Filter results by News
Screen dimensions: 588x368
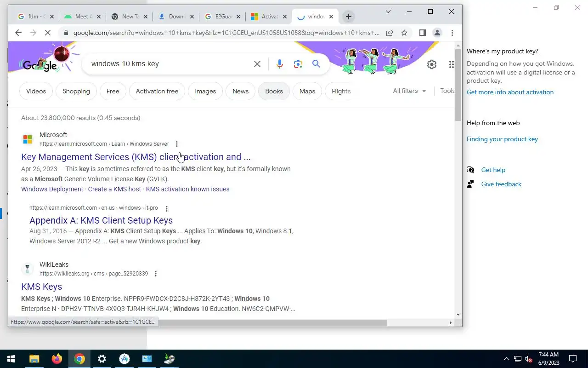coord(241,91)
